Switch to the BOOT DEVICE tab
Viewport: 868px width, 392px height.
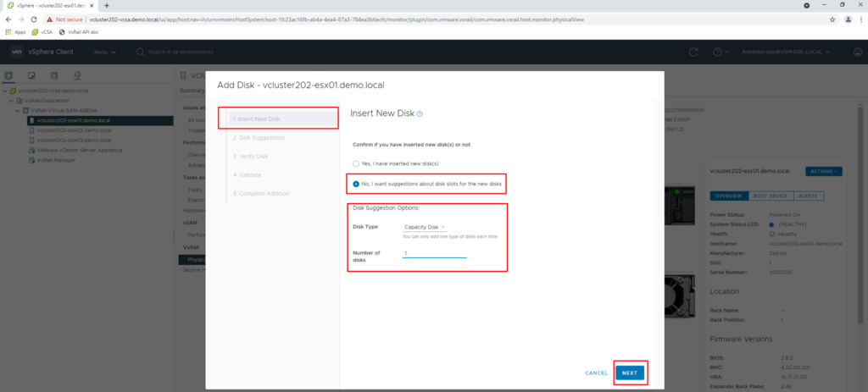point(771,196)
